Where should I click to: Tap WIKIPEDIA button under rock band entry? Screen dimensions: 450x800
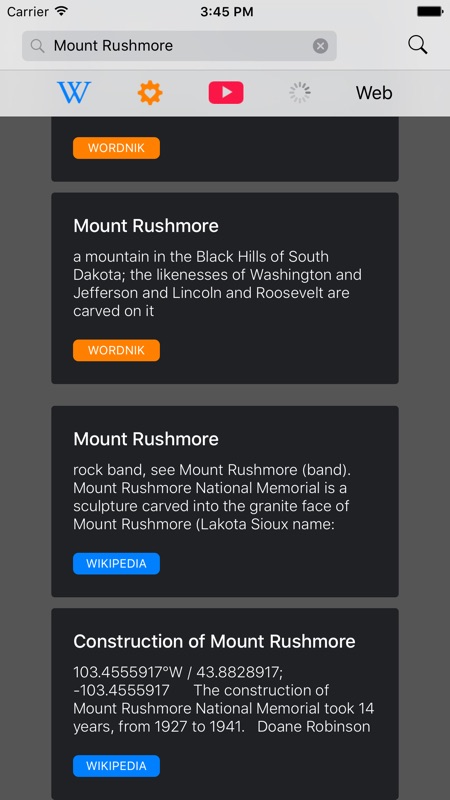coord(116,564)
